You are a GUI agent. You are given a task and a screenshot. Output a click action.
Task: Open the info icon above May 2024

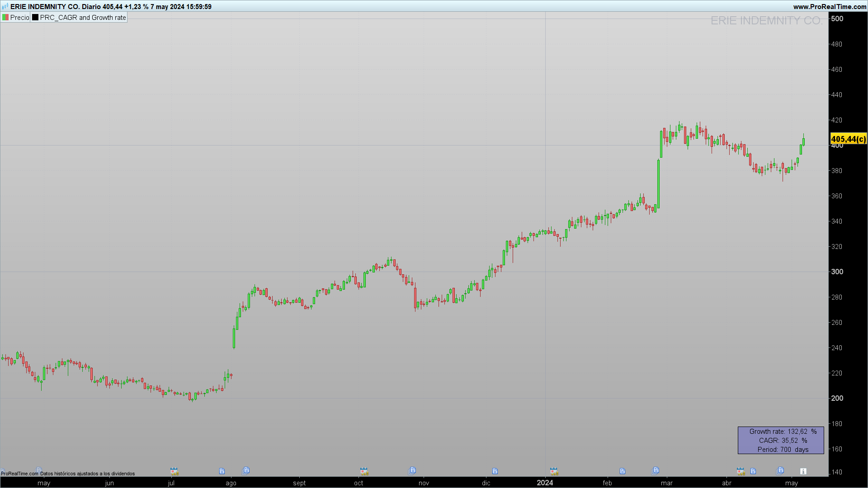tap(803, 471)
